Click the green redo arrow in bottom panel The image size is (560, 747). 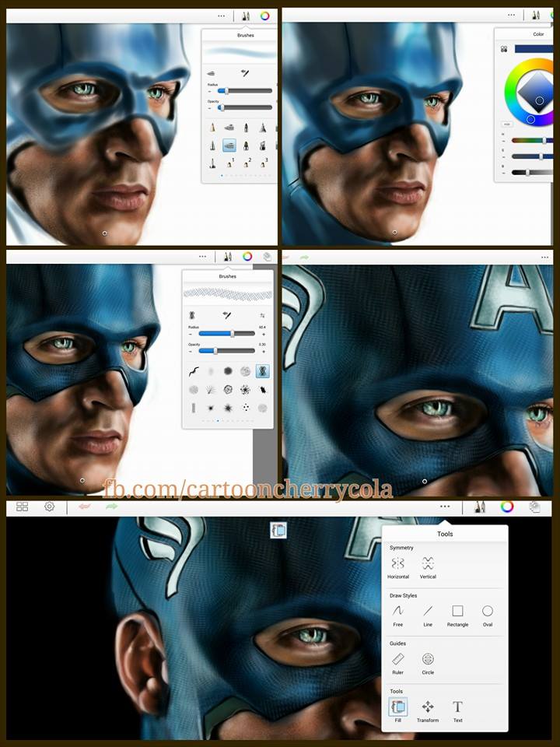[x=111, y=507]
